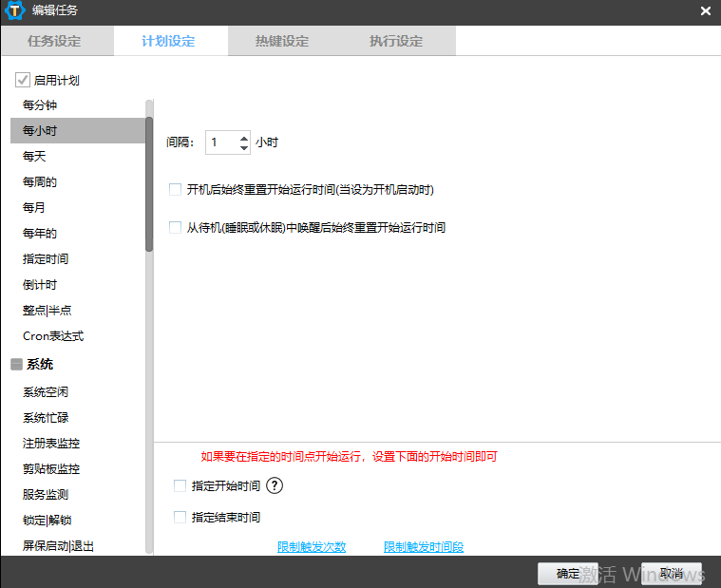721x588 pixels.
Task: Collapse the 系统 category group
Action: (16, 365)
